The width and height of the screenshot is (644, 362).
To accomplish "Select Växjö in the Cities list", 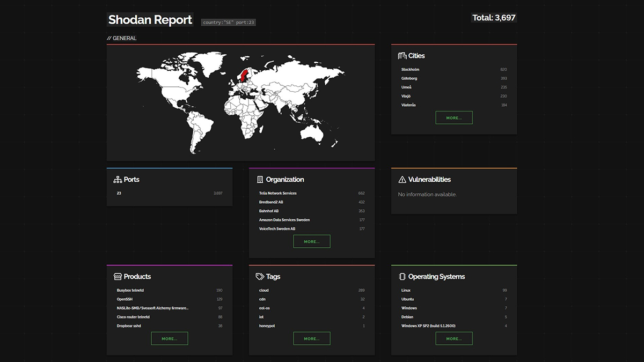I will [x=406, y=96].
